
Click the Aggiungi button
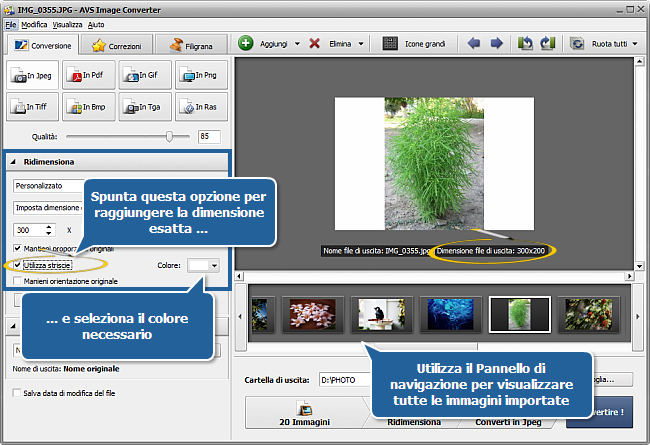[269, 44]
